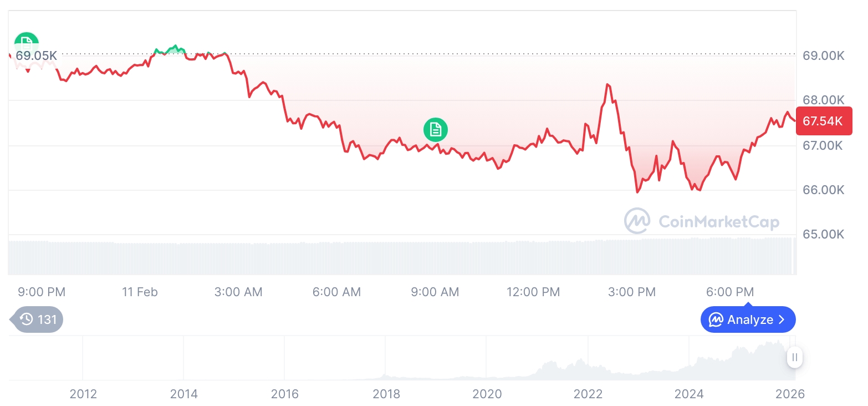868x406 pixels.
Task: Click the 2024 year marker on the timeline
Action: (689, 394)
